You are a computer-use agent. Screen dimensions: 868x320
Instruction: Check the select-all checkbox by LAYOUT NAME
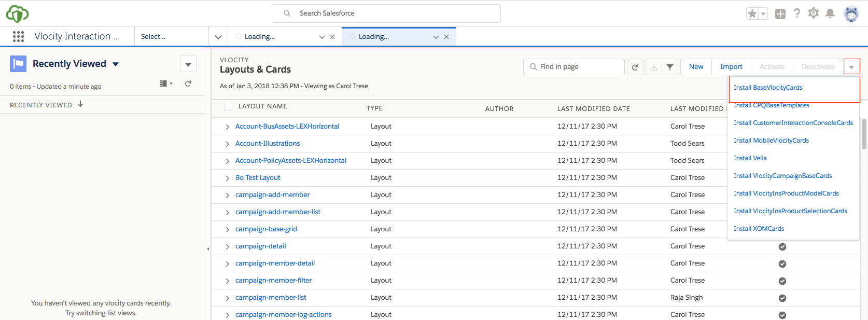click(228, 107)
